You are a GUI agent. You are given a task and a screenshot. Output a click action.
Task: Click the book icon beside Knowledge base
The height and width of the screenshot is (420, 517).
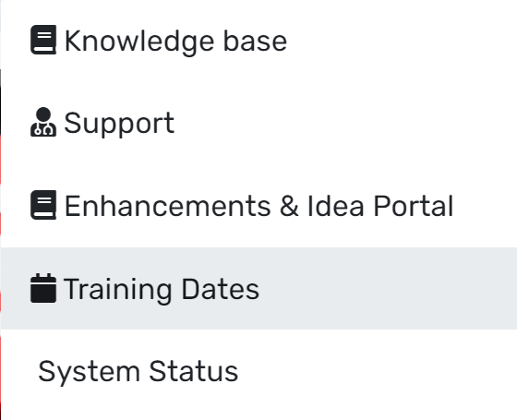(x=43, y=40)
